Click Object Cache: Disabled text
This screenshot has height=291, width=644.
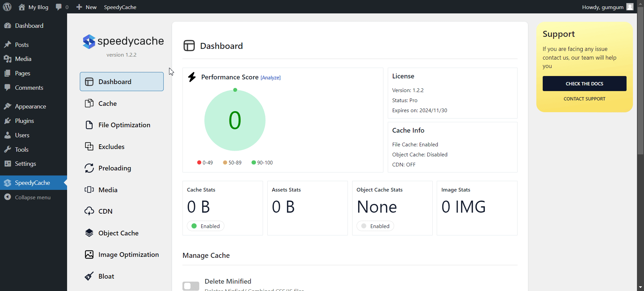click(420, 155)
